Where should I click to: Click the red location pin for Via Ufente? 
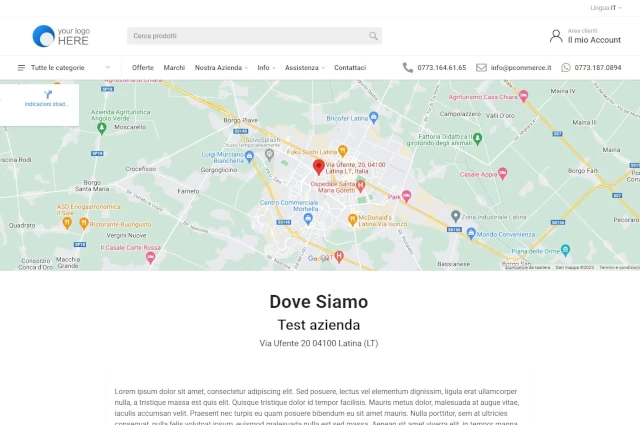coord(318,167)
